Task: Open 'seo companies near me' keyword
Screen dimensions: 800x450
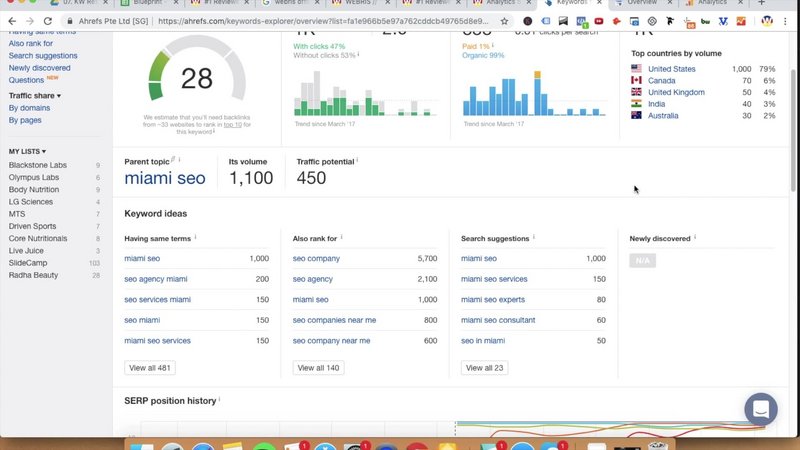Action: [334, 320]
